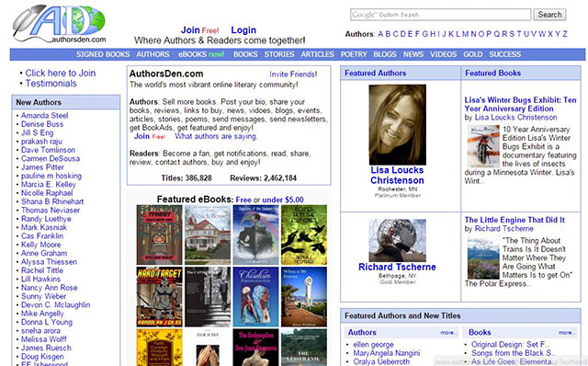Open new author Dave Tomlinson
Screen dimensions: 588x366
(x=48, y=150)
